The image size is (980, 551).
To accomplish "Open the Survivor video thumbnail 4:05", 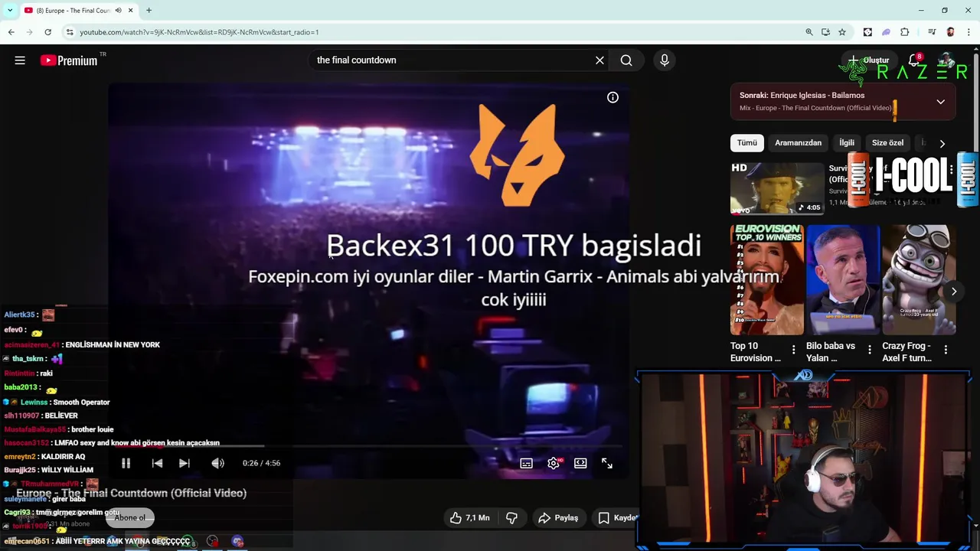I will (777, 188).
